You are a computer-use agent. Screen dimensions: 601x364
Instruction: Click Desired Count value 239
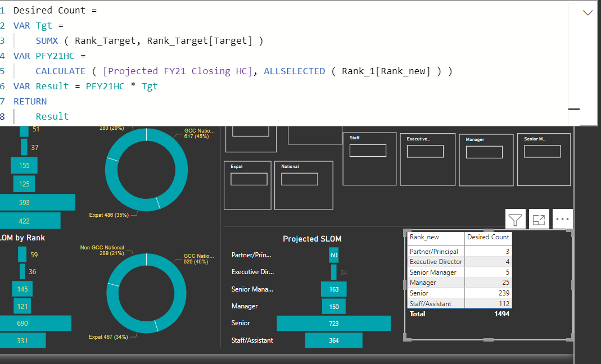point(504,293)
